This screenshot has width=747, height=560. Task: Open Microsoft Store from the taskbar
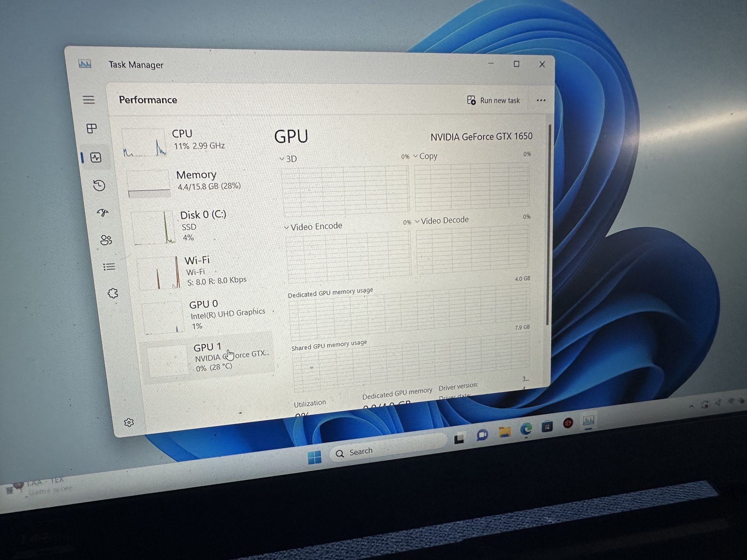click(547, 427)
